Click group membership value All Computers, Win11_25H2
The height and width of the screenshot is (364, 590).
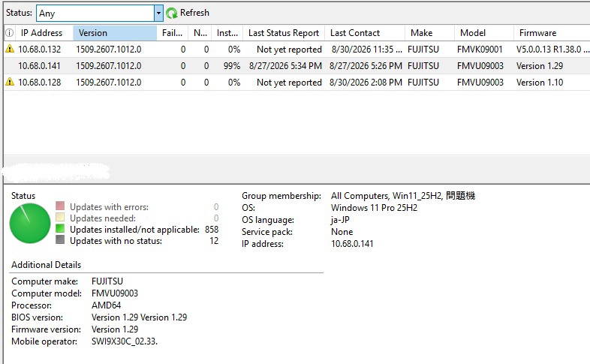403,196
